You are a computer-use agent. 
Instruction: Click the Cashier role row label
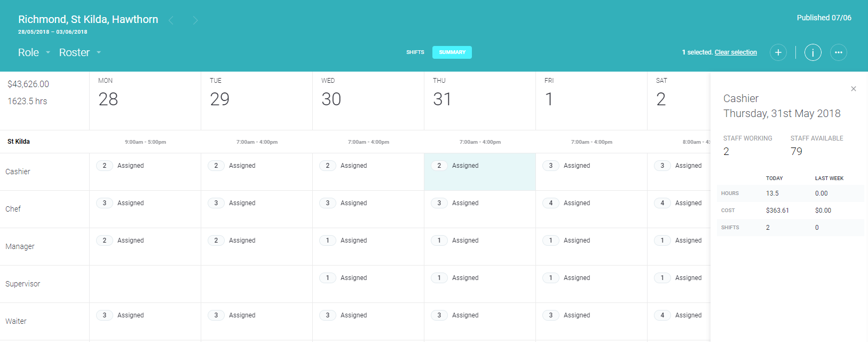point(18,172)
